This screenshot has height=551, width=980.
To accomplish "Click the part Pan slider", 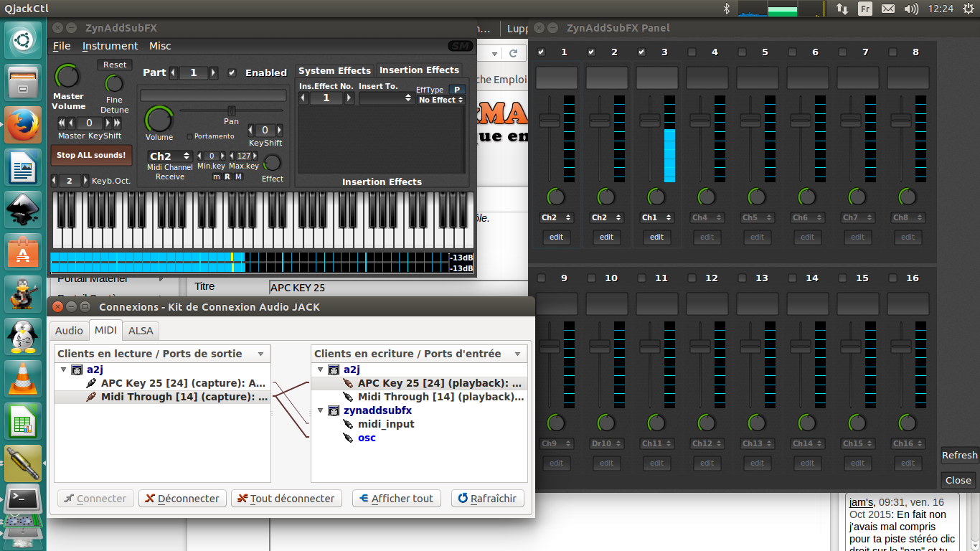I will [231, 110].
